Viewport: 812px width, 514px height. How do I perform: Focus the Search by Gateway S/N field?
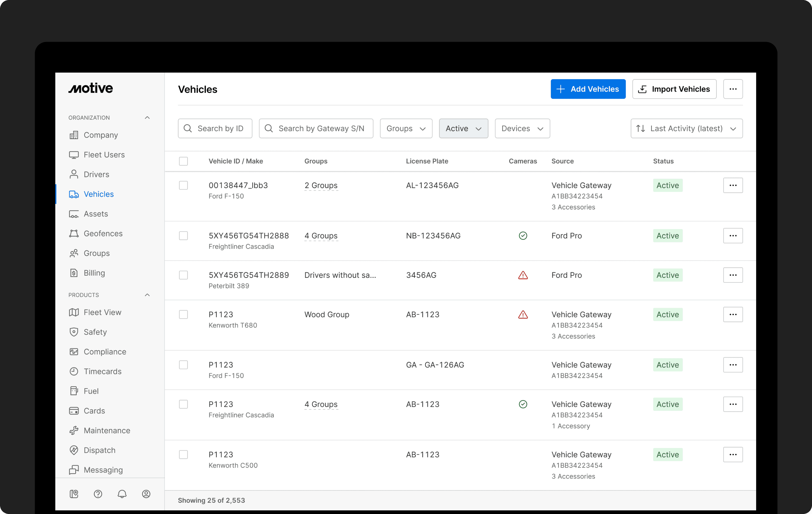pos(321,128)
